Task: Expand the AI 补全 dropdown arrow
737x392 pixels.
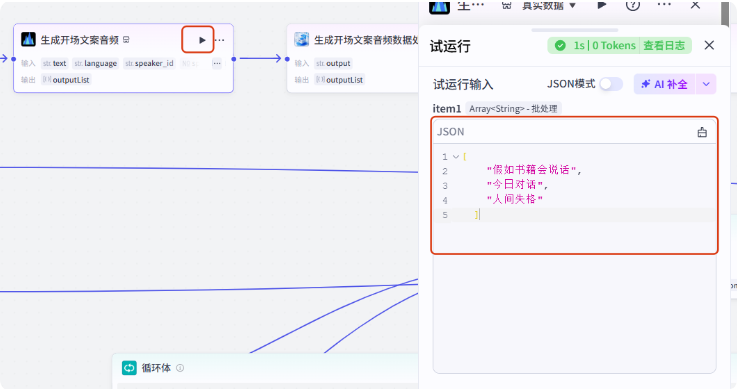Action: [706, 84]
